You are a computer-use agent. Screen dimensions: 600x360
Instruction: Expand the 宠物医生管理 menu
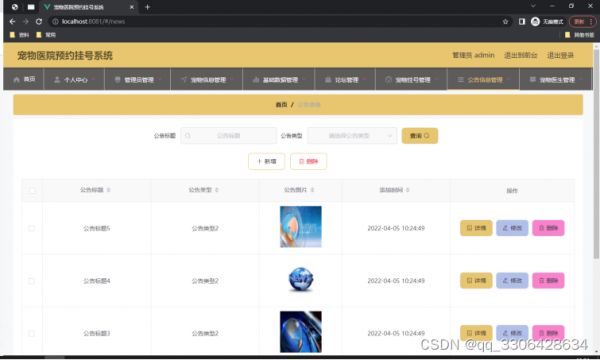[556, 80]
